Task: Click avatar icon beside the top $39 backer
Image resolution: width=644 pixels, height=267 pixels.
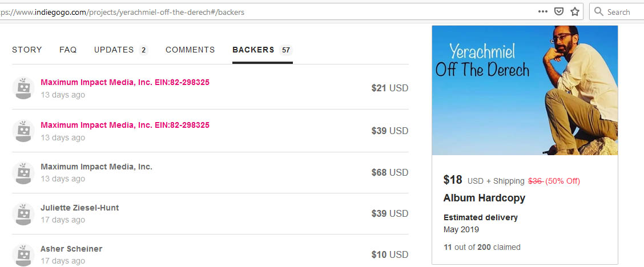Action: (23, 131)
